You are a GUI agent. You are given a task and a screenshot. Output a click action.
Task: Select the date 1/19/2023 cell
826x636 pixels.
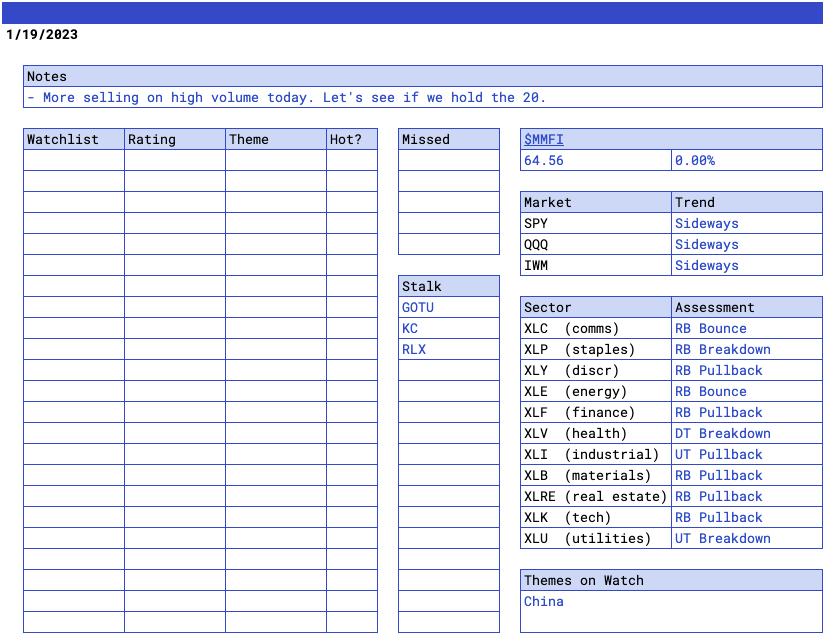coord(42,34)
